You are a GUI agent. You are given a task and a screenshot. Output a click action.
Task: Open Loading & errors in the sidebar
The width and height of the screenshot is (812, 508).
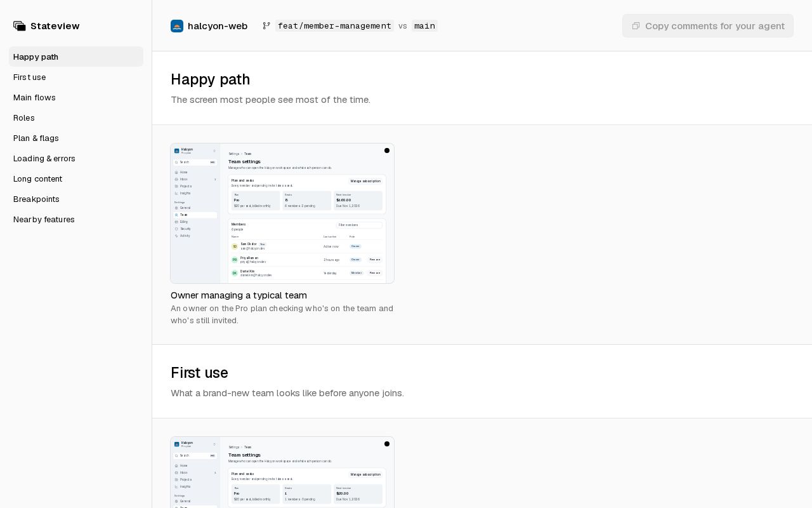(x=76, y=158)
